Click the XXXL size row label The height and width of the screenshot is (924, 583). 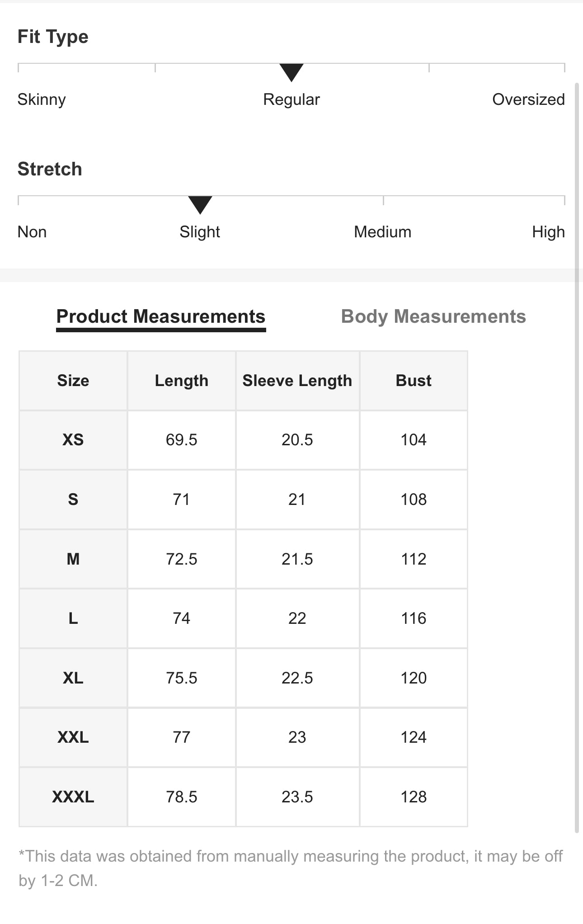pos(73,797)
